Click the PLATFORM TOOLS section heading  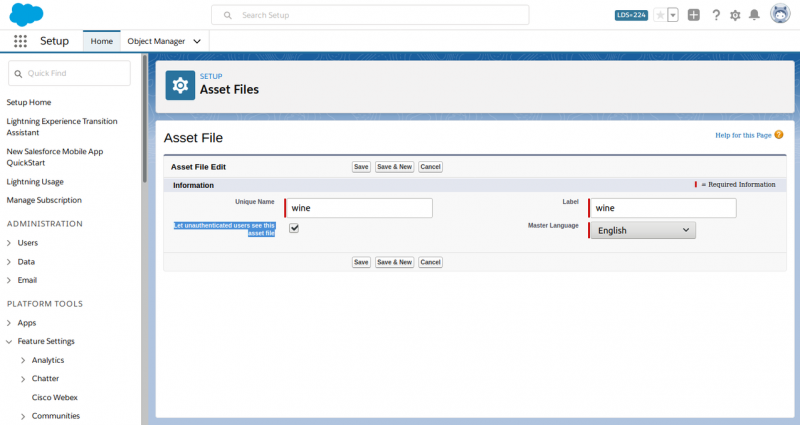(x=45, y=304)
